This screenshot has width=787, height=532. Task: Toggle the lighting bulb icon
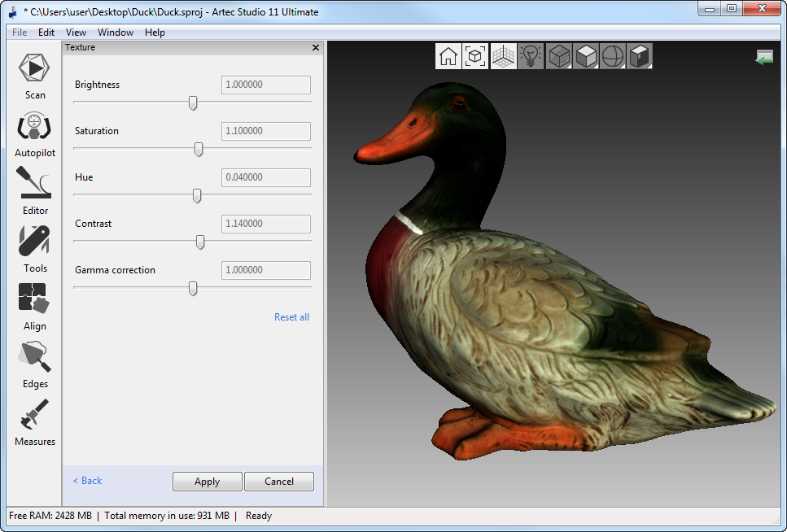pos(531,56)
